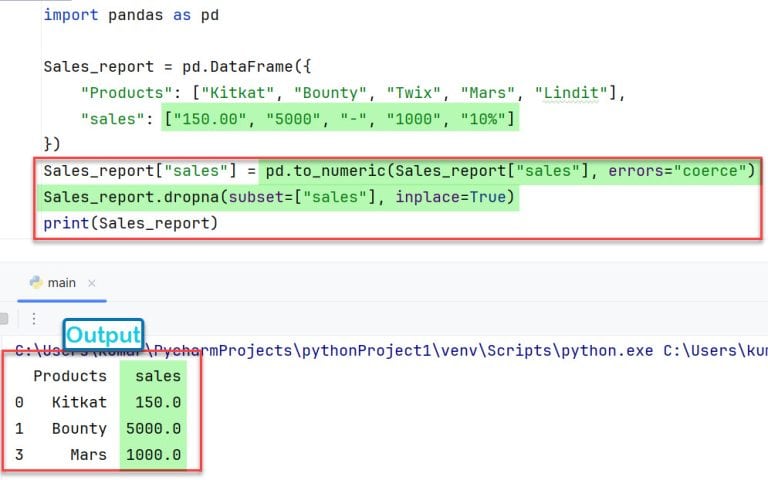Image resolution: width=768 pixels, height=480 pixels.
Task: Click the "10%" value in sales list
Action: (483, 119)
